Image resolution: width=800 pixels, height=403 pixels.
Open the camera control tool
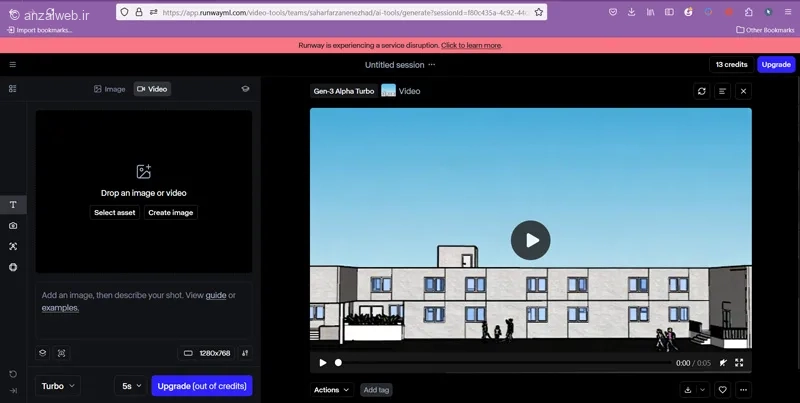click(13, 225)
